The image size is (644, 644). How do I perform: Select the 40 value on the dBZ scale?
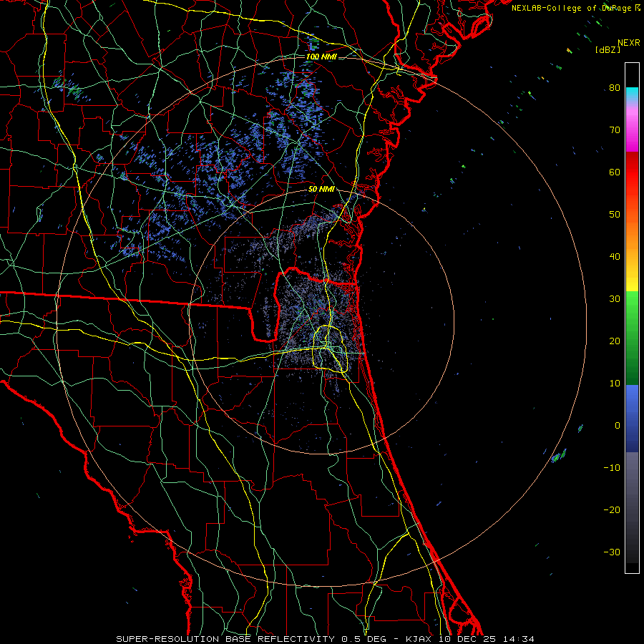coord(615,256)
